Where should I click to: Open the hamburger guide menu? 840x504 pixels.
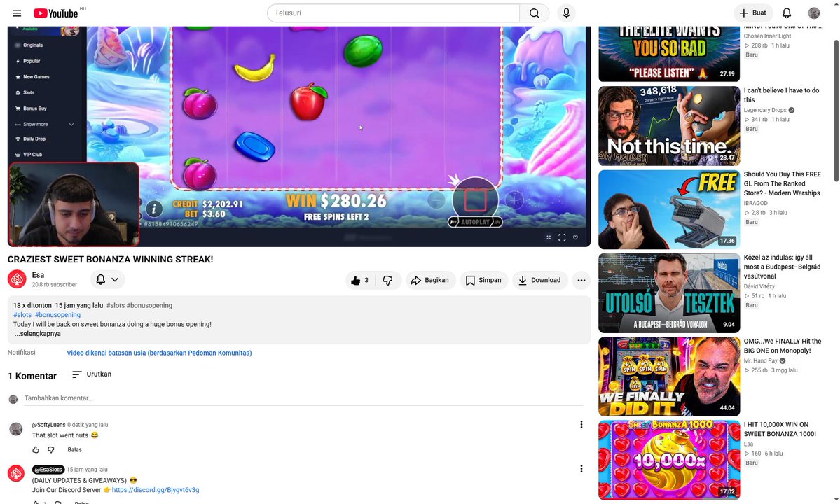point(17,13)
